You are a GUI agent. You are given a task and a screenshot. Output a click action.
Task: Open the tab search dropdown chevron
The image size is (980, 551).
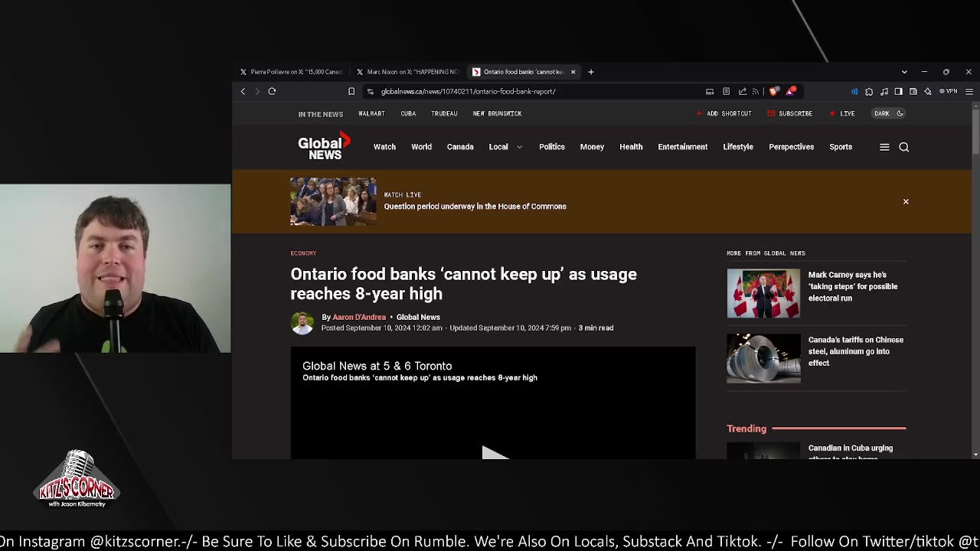coord(904,72)
